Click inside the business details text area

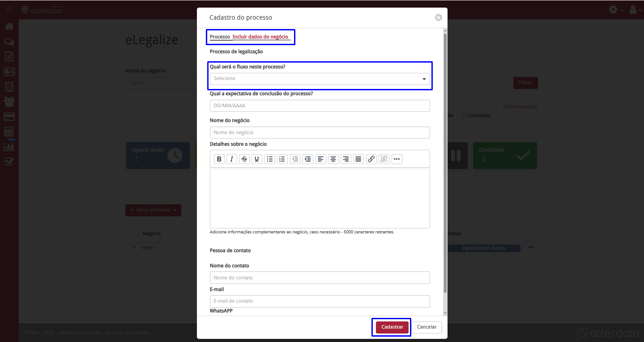pos(320,198)
